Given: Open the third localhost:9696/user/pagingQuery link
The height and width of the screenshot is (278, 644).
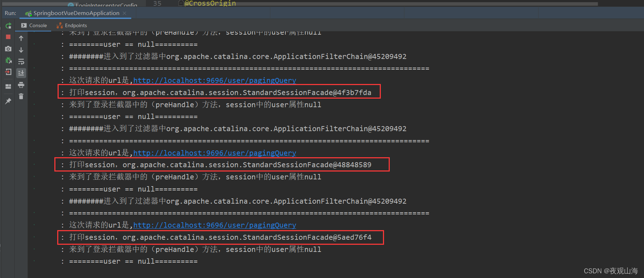Looking at the screenshot, I should (x=215, y=225).
